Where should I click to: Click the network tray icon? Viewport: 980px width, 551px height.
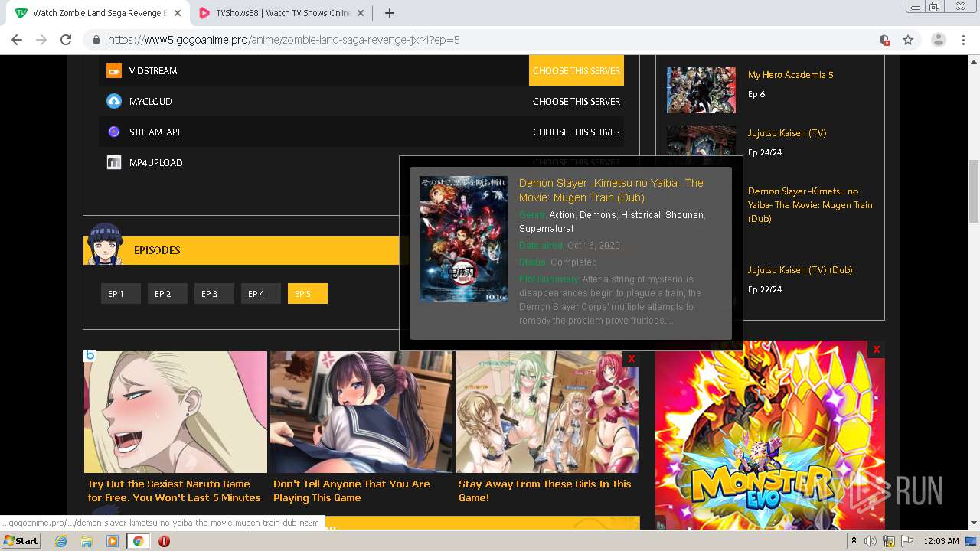tap(889, 541)
